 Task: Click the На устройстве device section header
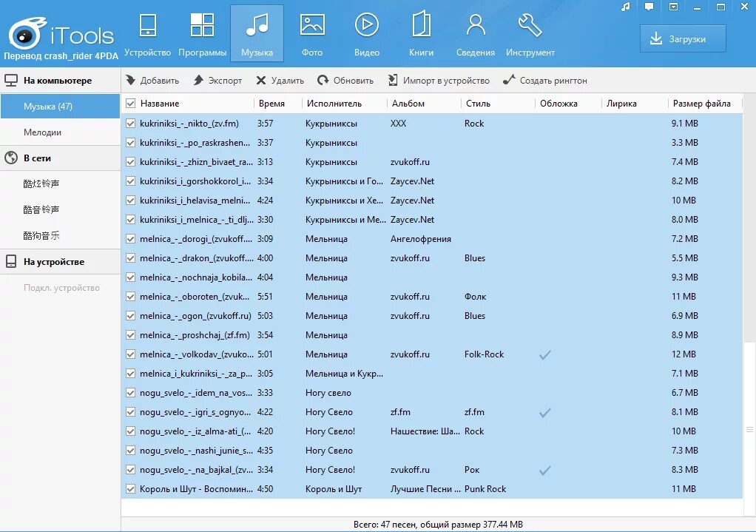click(x=60, y=262)
